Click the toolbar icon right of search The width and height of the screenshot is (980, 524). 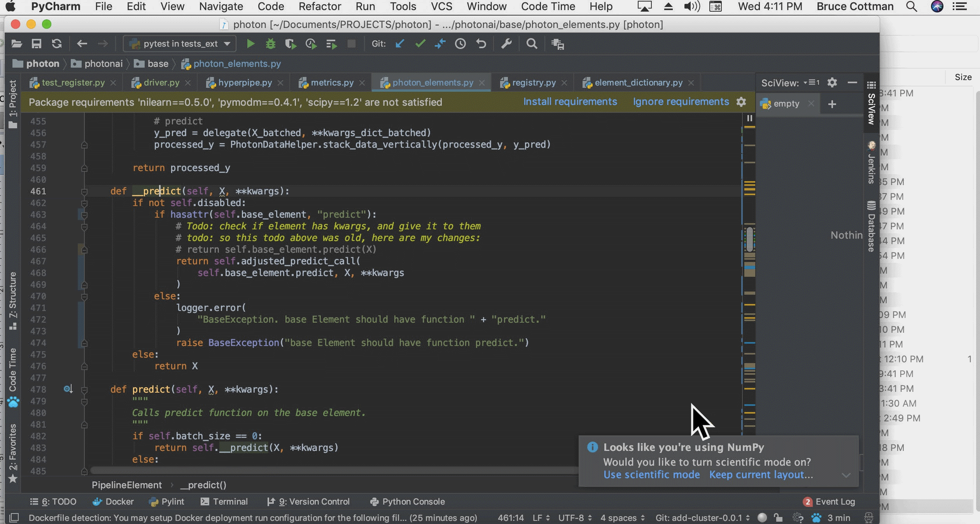click(557, 44)
